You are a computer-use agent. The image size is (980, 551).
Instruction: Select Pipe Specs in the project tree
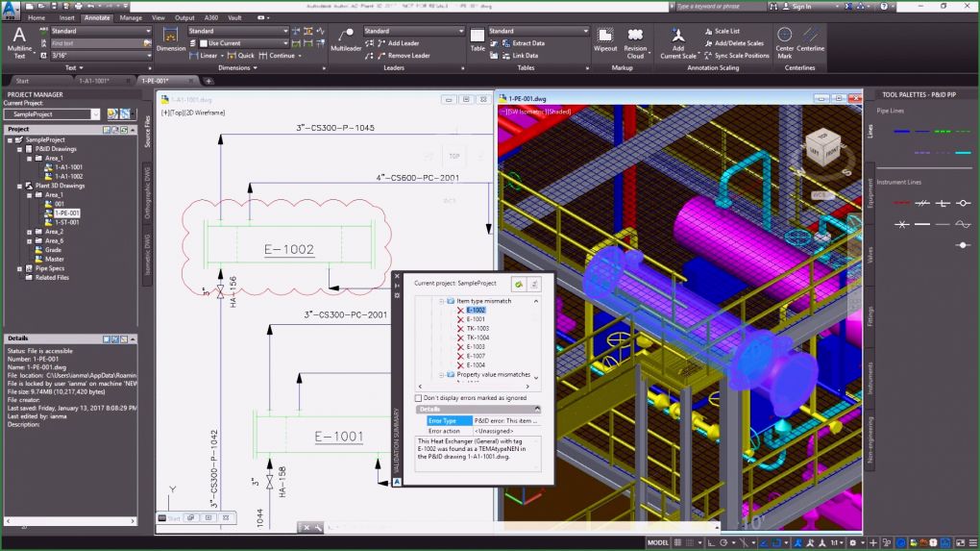(49, 268)
